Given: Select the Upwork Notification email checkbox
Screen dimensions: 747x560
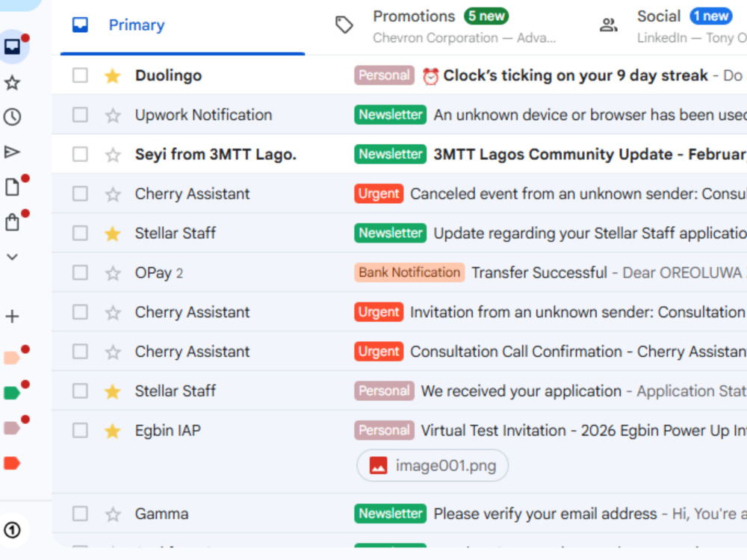Looking at the screenshot, I should (x=80, y=115).
